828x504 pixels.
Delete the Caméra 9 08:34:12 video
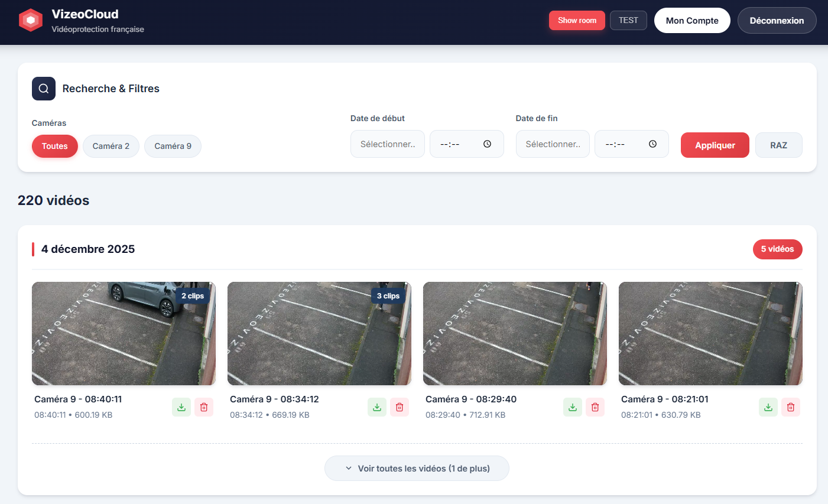pyautogui.click(x=400, y=407)
